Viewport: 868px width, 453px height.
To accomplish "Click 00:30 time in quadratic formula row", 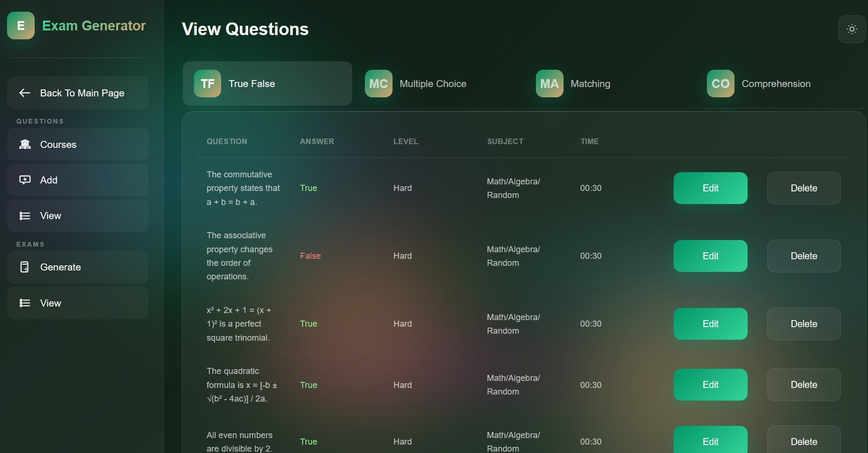I will pyautogui.click(x=591, y=385).
